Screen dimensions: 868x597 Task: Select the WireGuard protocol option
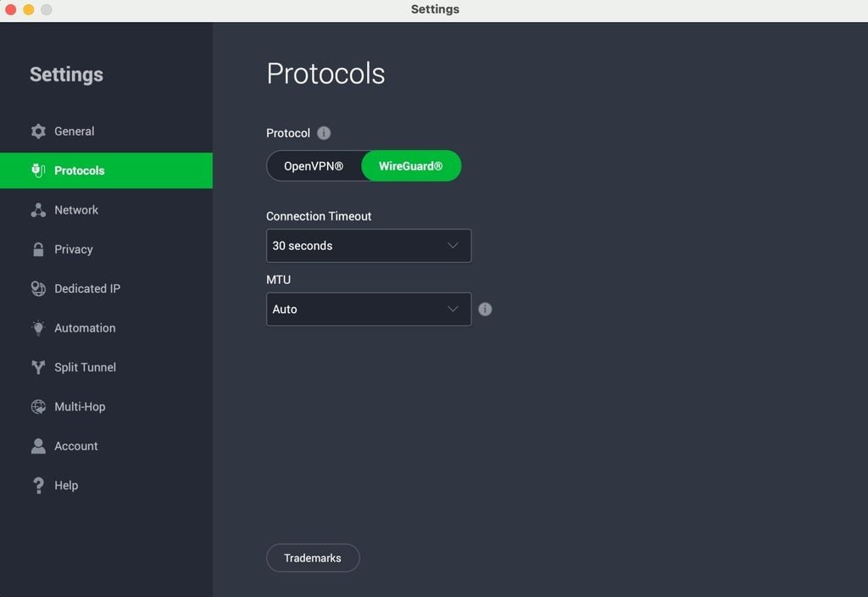coord(411,166)
